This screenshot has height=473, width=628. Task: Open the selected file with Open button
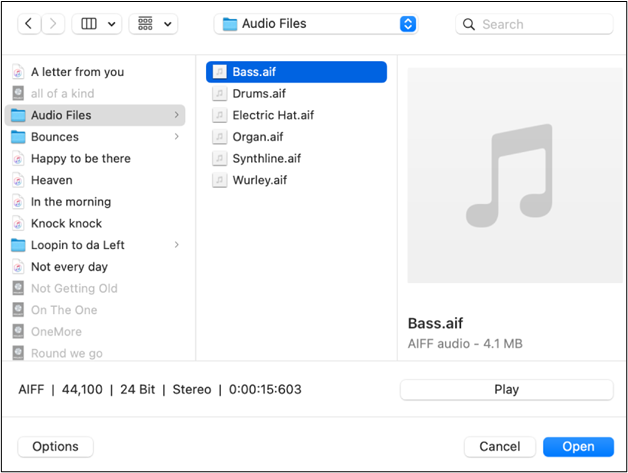click(x=578, y=447)
